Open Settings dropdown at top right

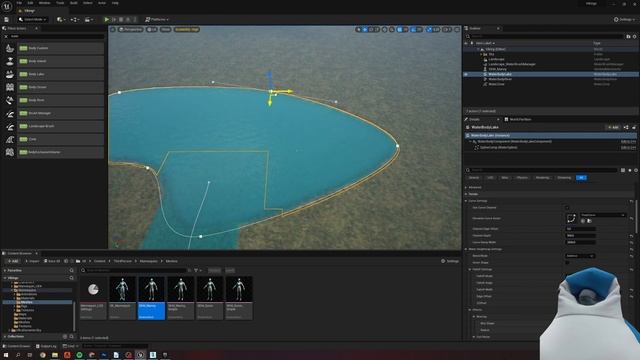(x=625, y=19)
